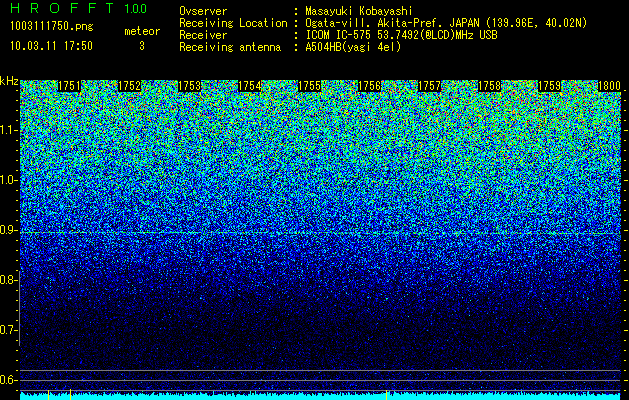Click the 'Receiver' field label

point(203,35)
